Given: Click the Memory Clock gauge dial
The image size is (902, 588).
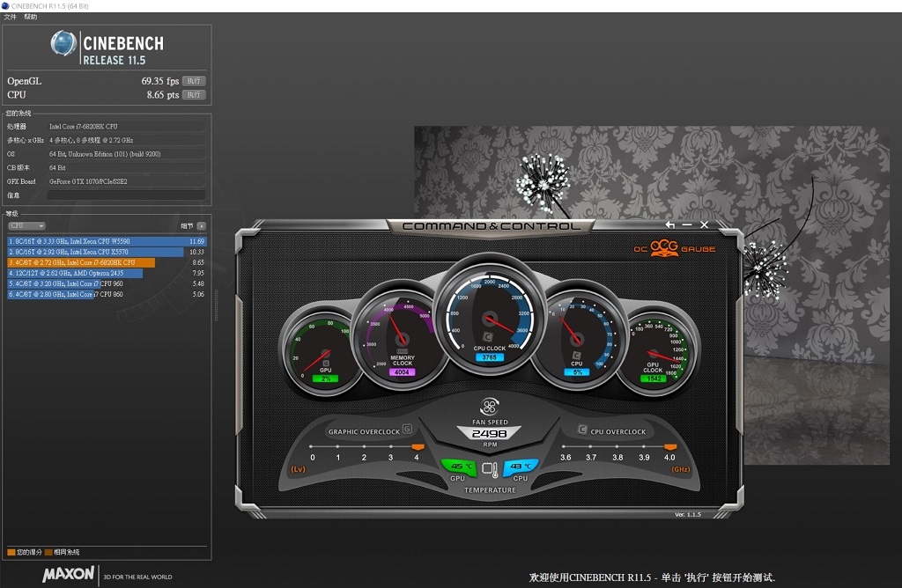Looking at the screenshot, I should (x=402, y=339).
